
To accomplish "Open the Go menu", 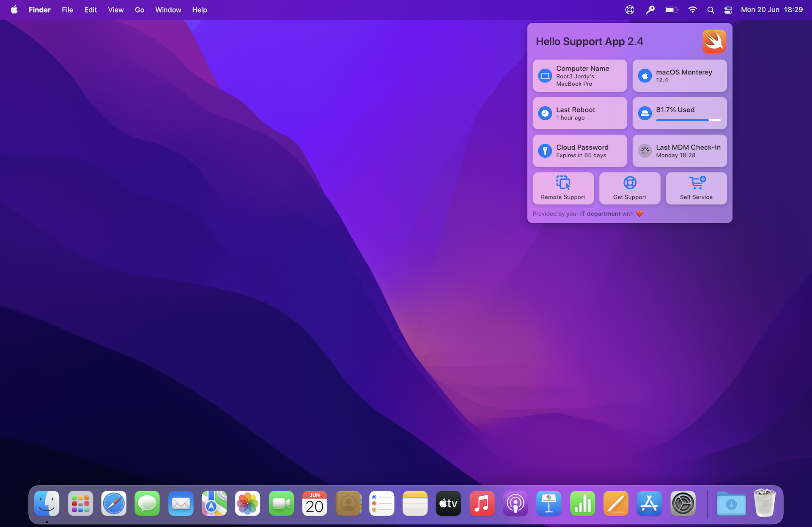I will (x=140, y=10).
